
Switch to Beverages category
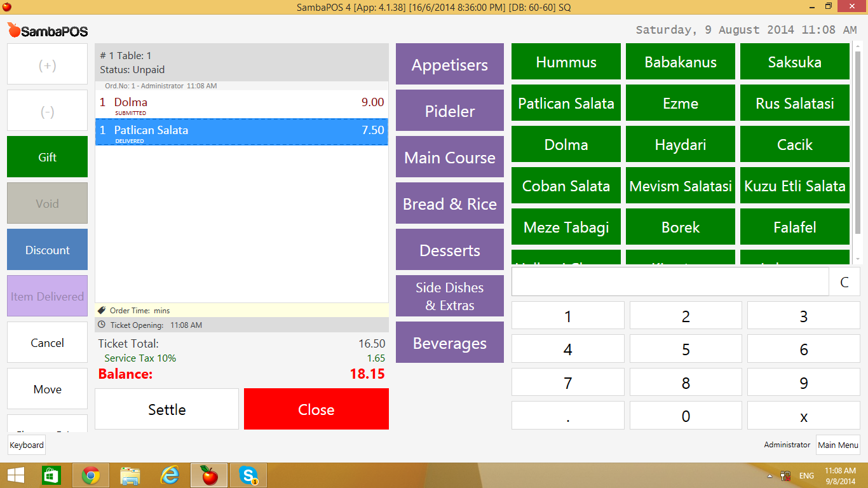pos(450,342)
